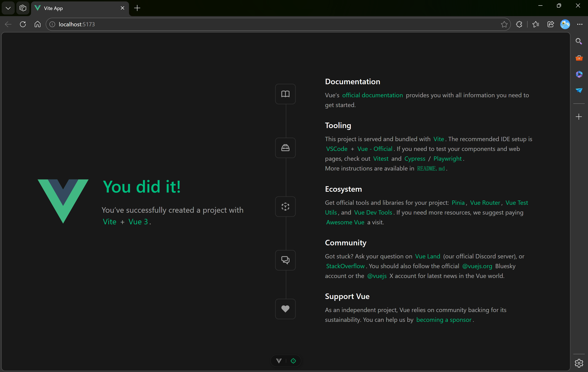
Task: Open Edge sidebar search icon
Action: coord(579,41)
